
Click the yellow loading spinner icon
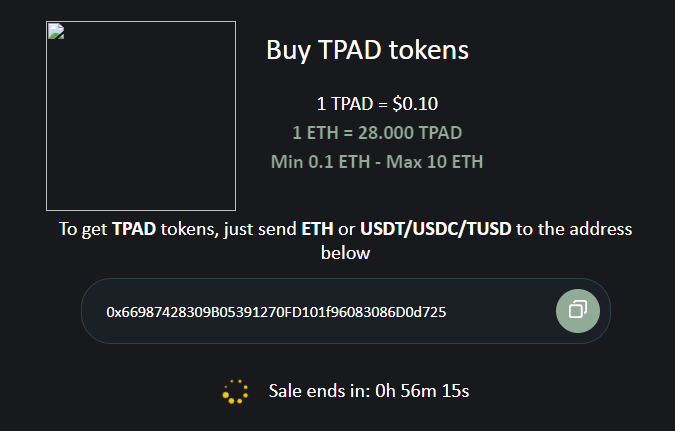(235, 391)
